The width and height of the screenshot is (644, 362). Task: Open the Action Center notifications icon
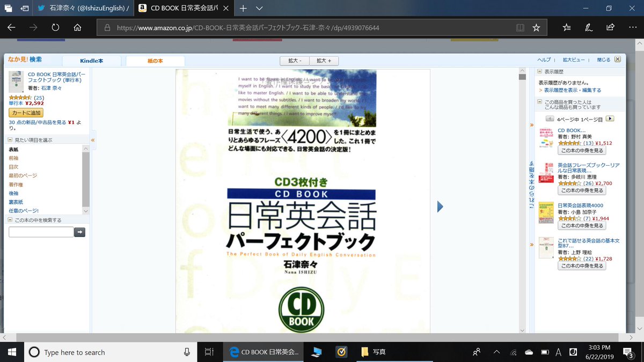[x=629, y=352]
